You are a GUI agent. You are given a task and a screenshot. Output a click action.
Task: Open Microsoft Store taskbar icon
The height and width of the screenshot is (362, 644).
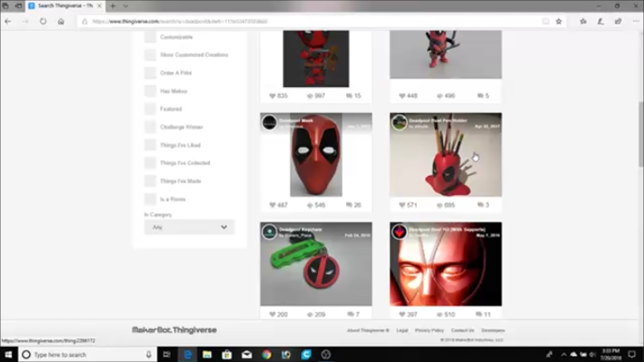(227, 354)
